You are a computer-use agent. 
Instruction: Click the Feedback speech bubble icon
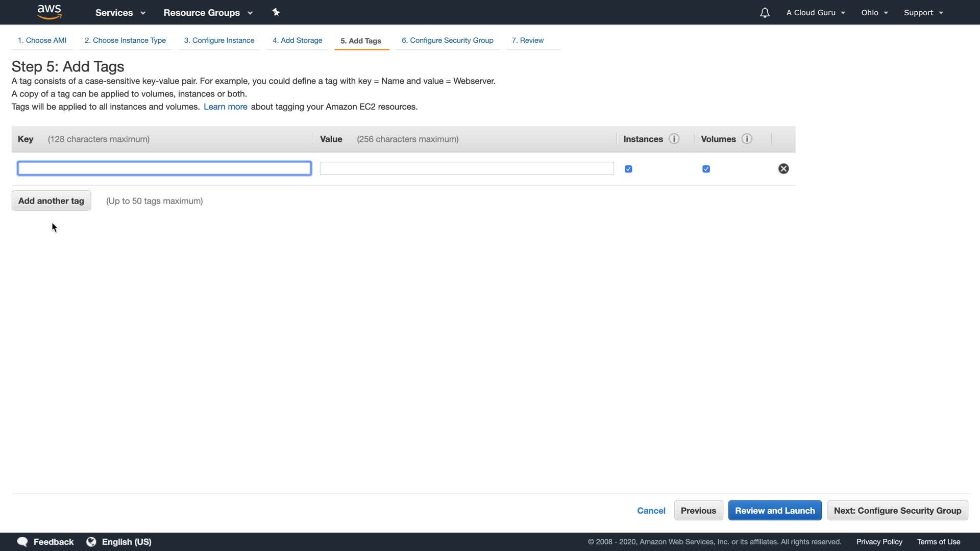[x=22, y=541]
